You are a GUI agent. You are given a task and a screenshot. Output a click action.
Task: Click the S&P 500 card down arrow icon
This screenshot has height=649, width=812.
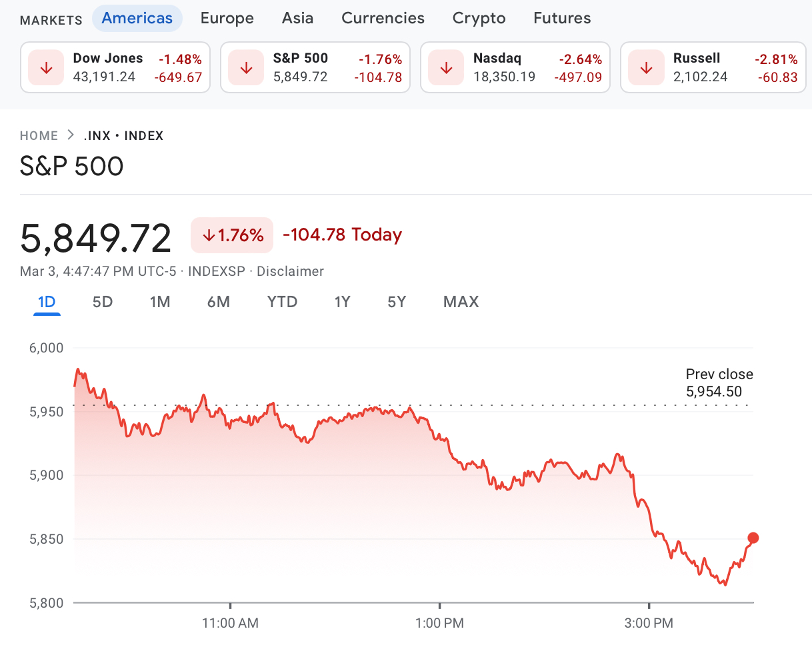pyautogui.click(x=247, y=68)
